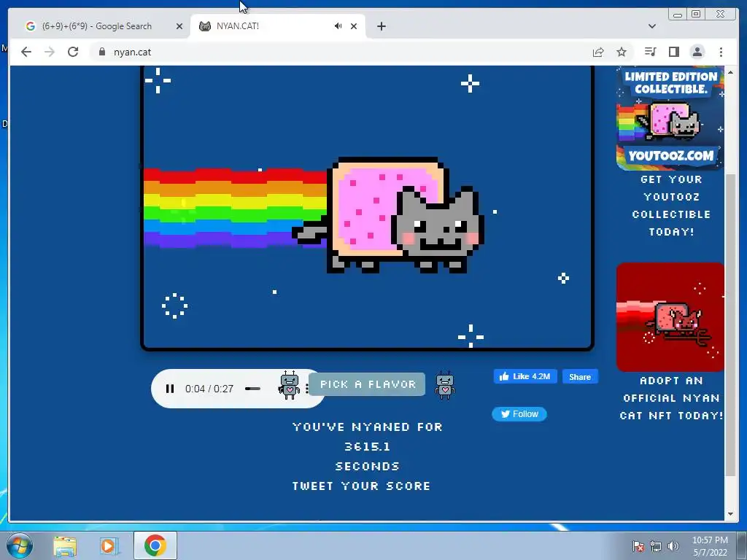
Task: Bookmark this page with the star
Action: coord(622,52)
